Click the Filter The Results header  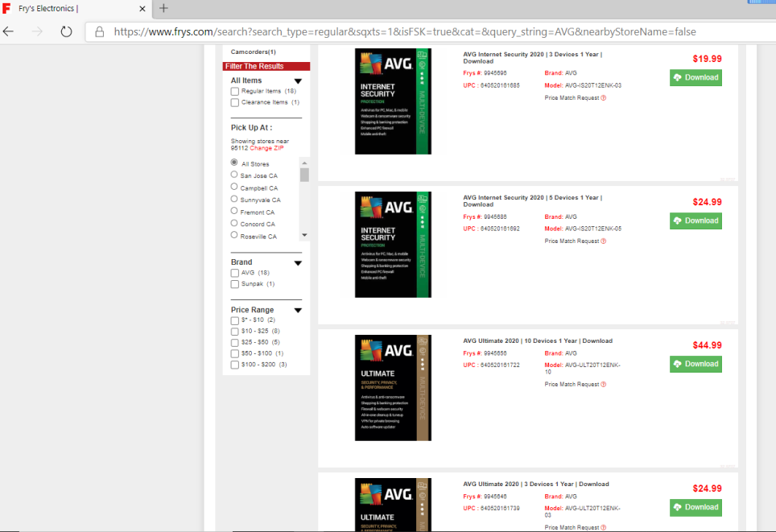[266, 66]
